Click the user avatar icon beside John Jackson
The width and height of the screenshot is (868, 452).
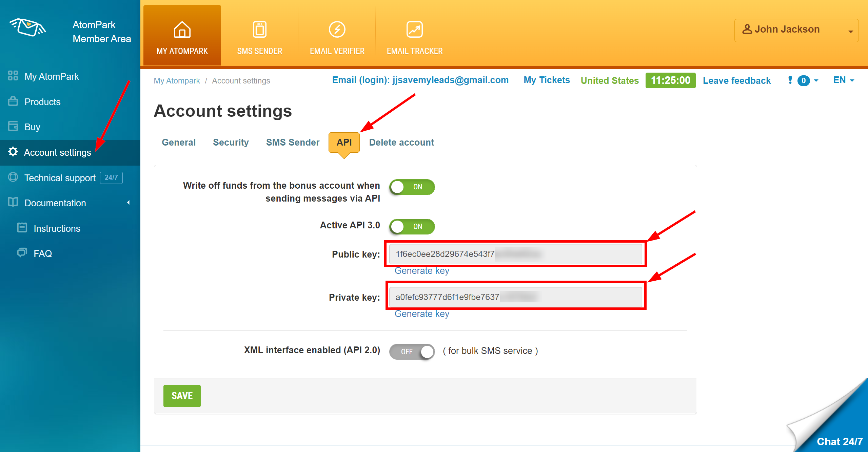747,29
